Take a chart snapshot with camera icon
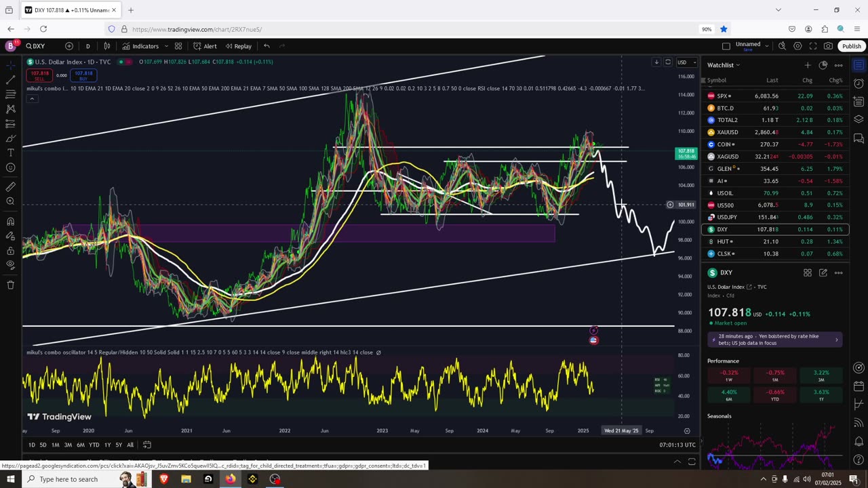The image size is (868, 488). [x=828, y=46]
